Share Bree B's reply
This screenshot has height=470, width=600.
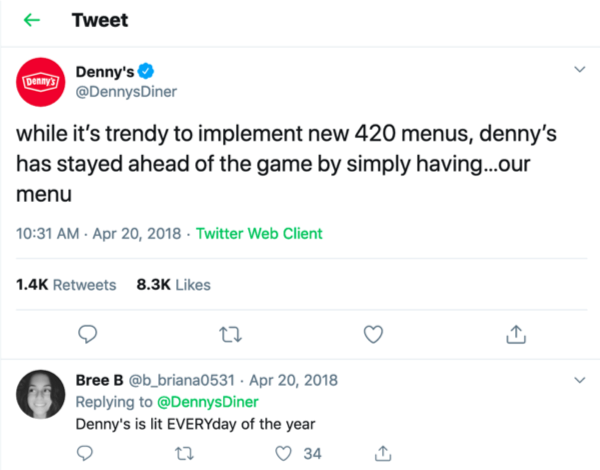pos(380,453)
